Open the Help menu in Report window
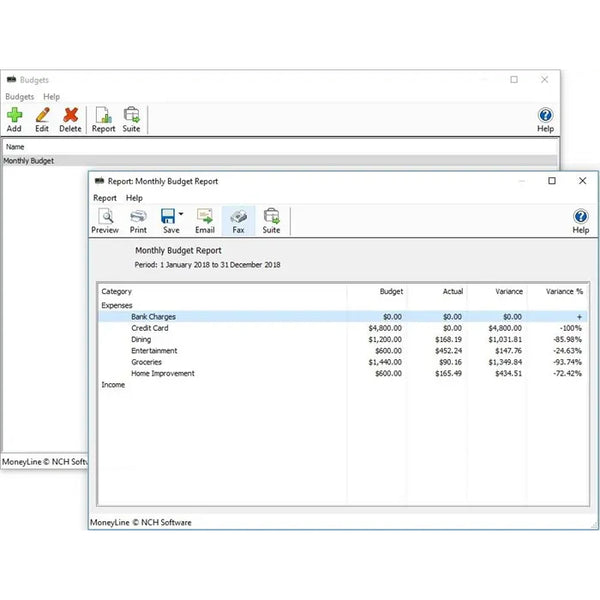Viewport: 600px width, 600px height. [x=134, y=198]
